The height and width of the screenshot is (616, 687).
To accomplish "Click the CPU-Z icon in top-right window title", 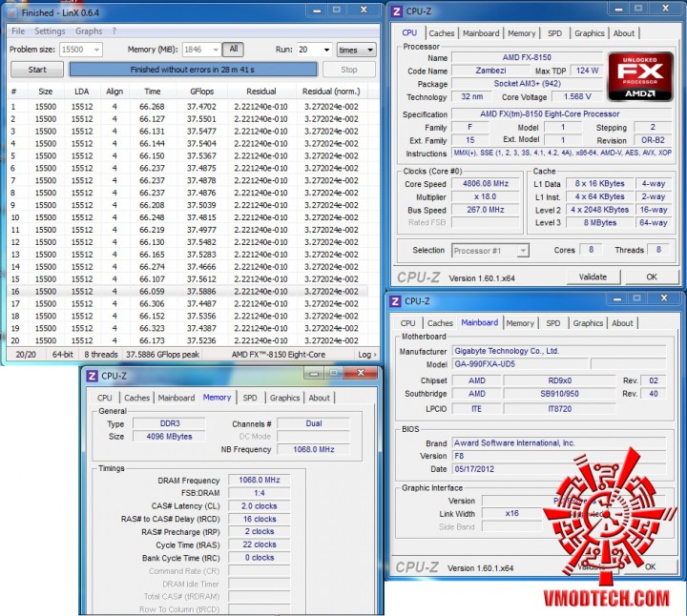I will point(397,11).
